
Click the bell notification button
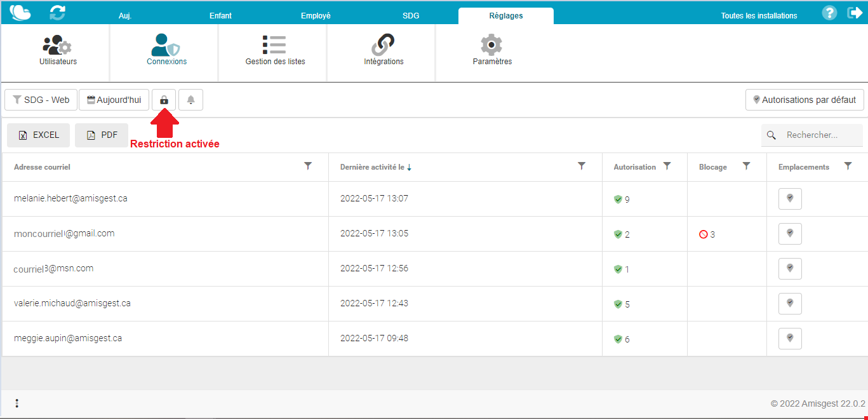[190, 100]
